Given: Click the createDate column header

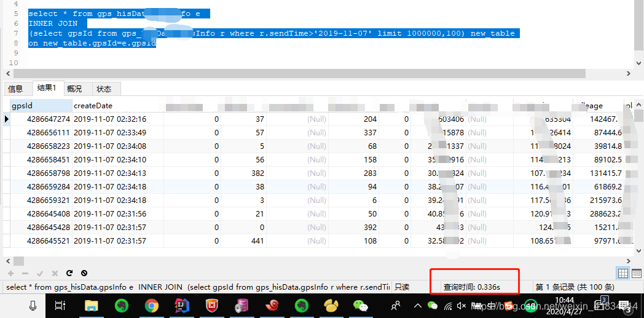Looking at the screenshot, I should [x=118, y=106].
